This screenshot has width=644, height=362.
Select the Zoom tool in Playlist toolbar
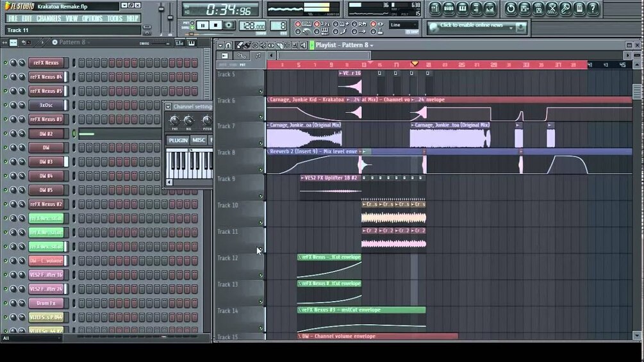[x=295, y=45]
